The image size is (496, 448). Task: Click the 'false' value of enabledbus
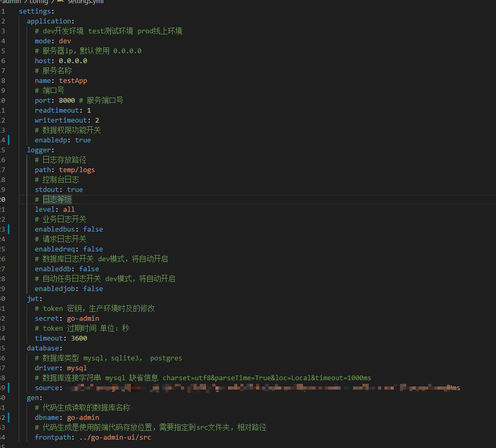point(93,229)
